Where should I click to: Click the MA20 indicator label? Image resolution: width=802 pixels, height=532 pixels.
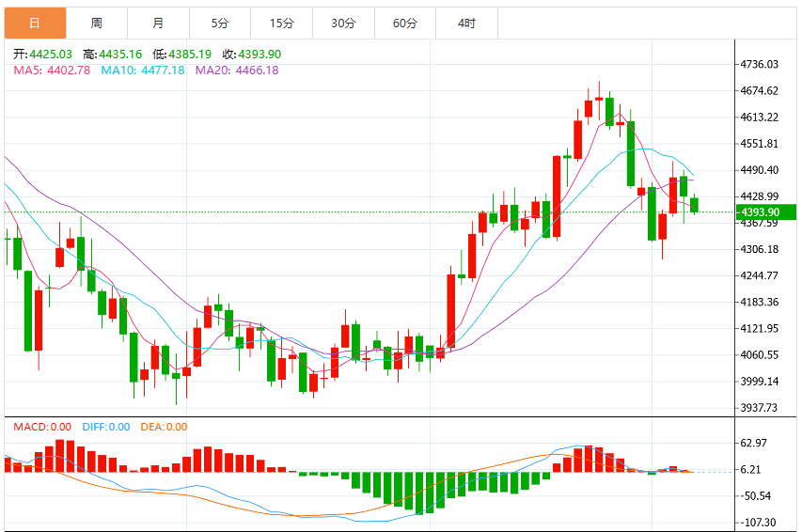237,70
